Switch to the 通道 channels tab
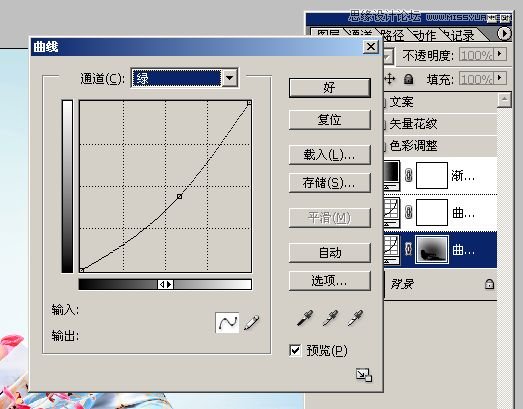The image size is (523, 409). pos(360,33)
